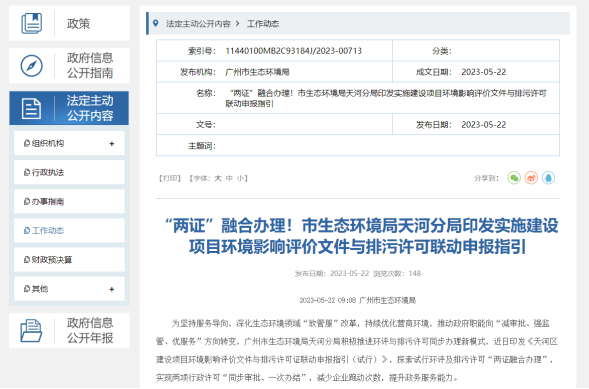Share the article via Weibo icon
The height and width of the screenshot is (389, 589).
[x=531, y=178]
